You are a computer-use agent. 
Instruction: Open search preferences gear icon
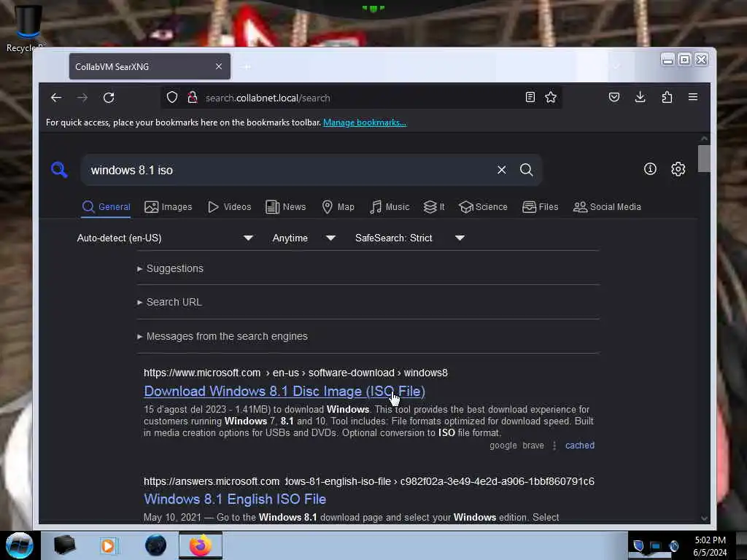[678, 168]
